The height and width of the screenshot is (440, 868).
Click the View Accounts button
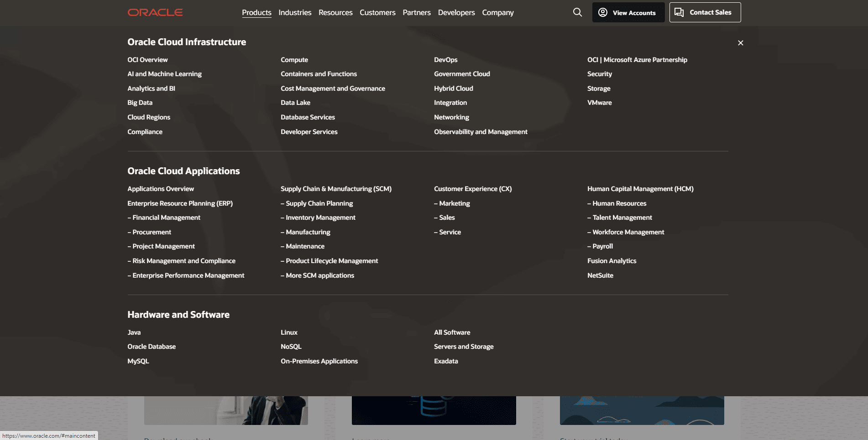tap(628, 12)
